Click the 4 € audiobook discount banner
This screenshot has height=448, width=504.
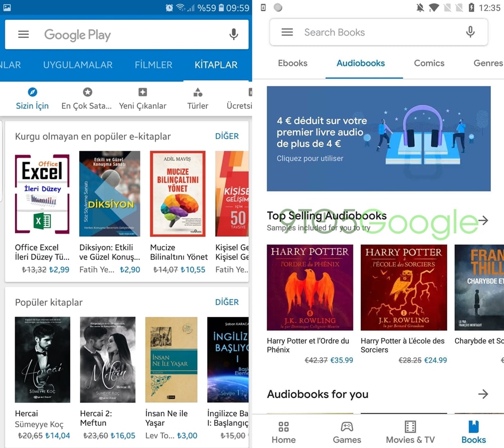pyautogui.click(x=378, y=139)
